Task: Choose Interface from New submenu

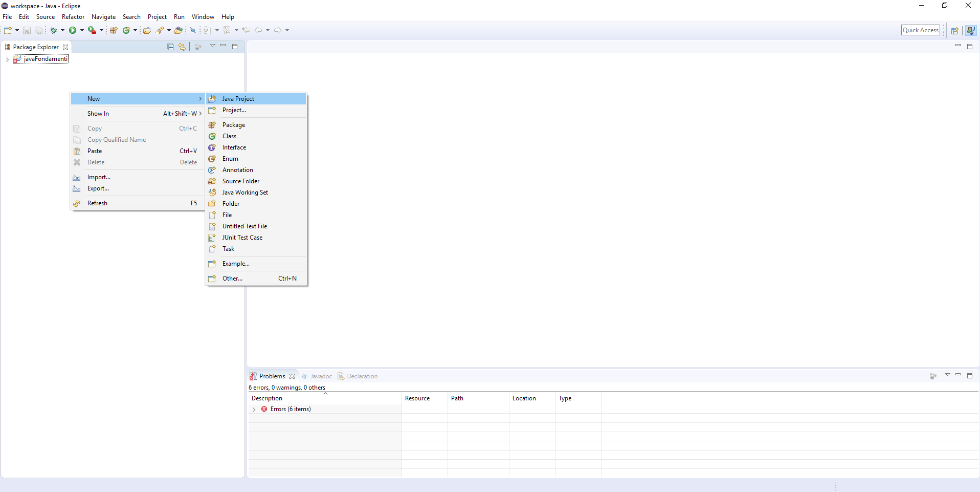Action: (256, 147)
